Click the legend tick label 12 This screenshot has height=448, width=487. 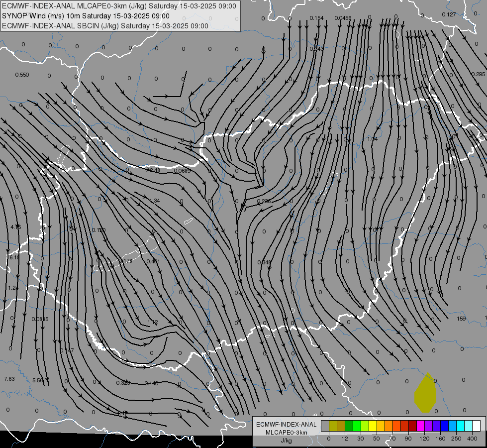(345, 439)
